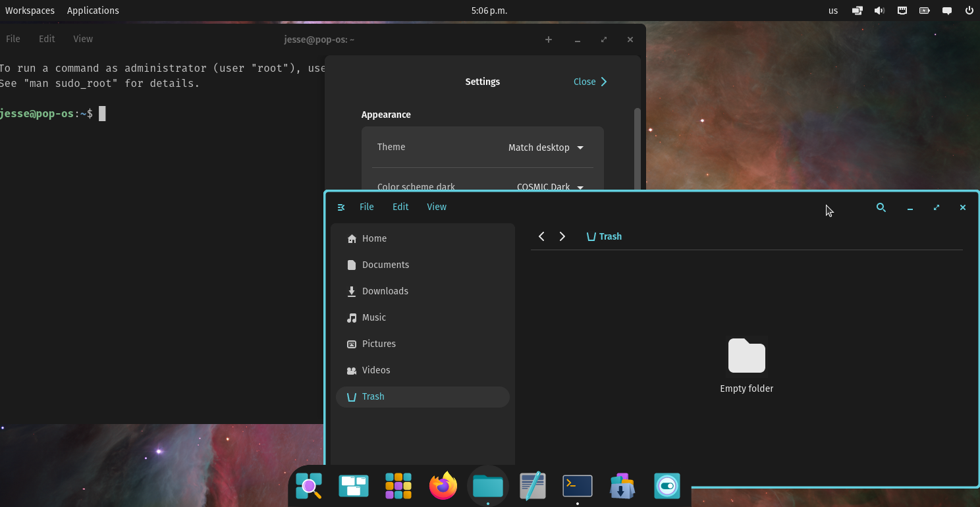Screen dimensions: 980x507
Task: Open Workspaces from top panel
Action: [30, 11]
